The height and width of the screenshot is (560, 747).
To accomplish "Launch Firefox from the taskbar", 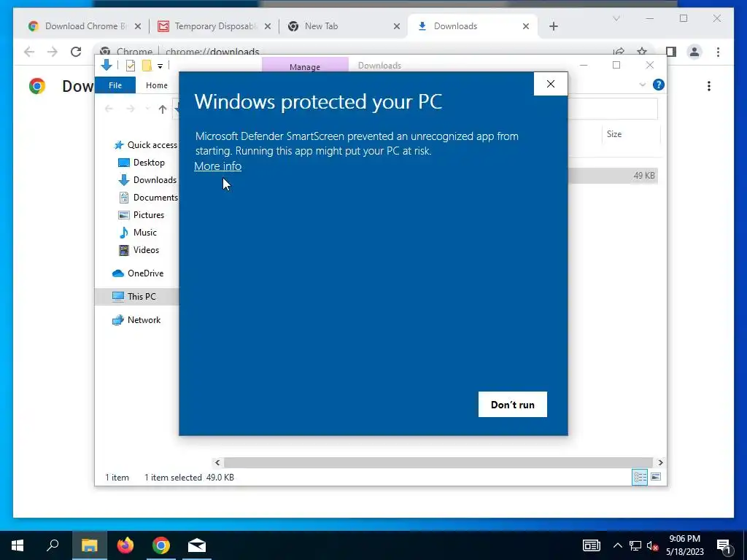I will (125, 545).
